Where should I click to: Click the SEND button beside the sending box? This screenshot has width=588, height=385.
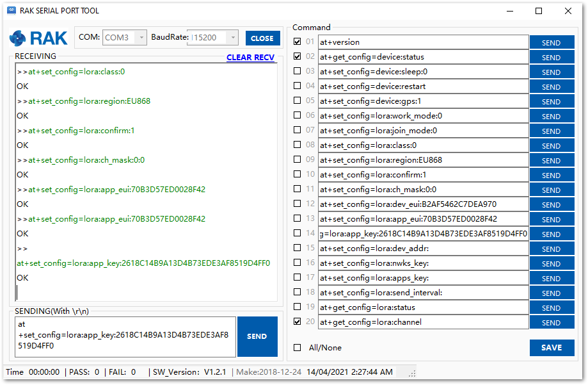pyautogui.click(x=257, y=336)
